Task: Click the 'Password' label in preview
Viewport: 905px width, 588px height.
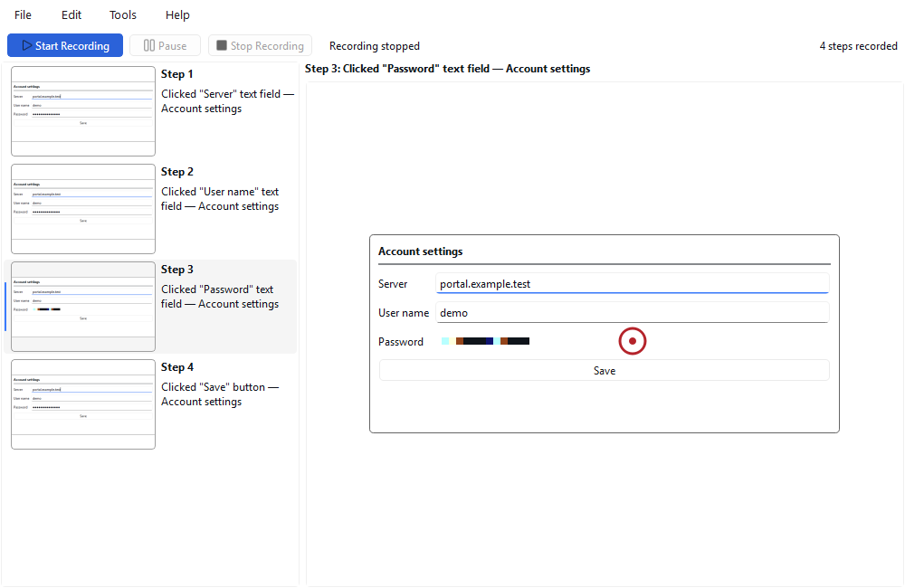Action: click(x=401, y=342)
